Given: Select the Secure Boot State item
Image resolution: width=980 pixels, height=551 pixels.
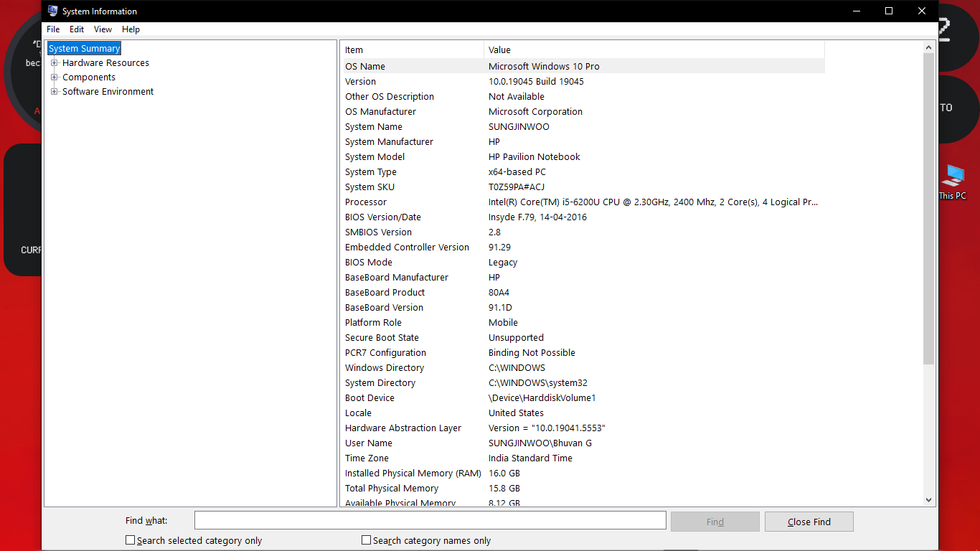Looking at the screenshot, I should click(x=382, y=337).
